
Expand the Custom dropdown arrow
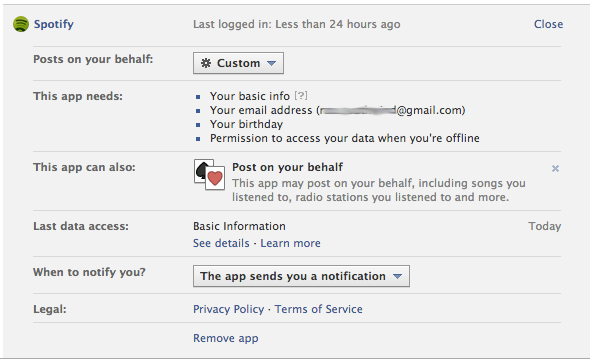tap(271, 63)
